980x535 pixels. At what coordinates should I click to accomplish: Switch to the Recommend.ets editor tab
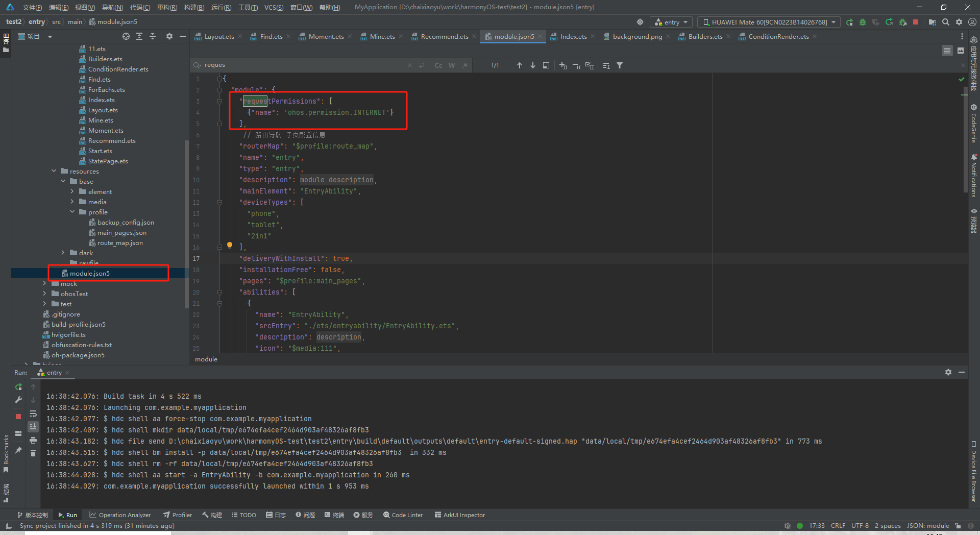point(444,37)
